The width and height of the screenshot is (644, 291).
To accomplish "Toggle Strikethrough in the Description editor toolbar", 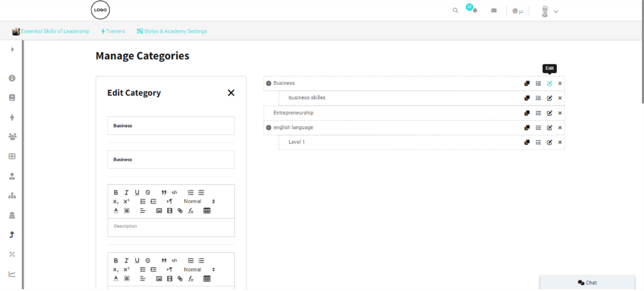I will [x=148, y=192].
